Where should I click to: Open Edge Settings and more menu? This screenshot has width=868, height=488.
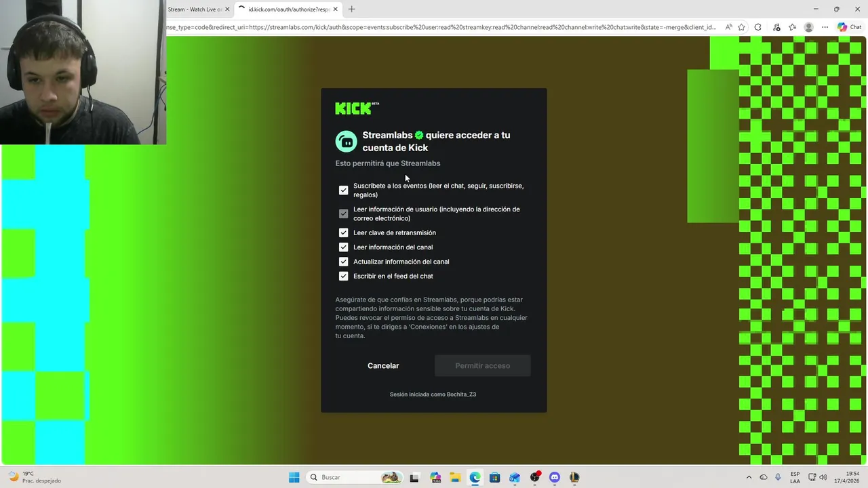click(x=825, y=27)
